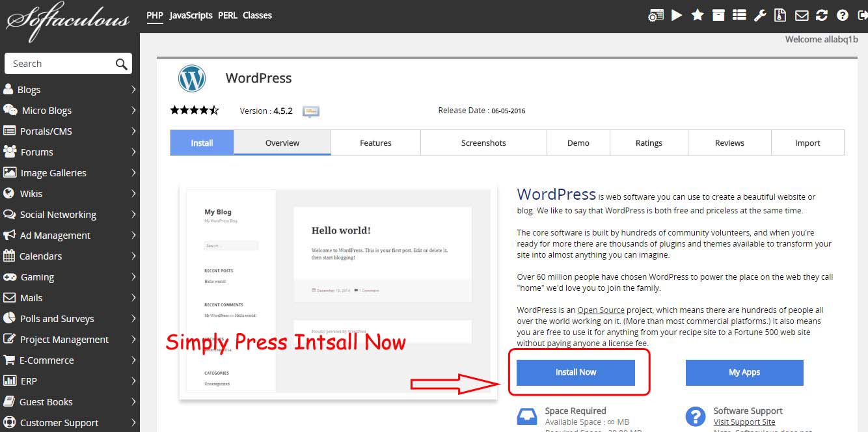
Task: Click the Blogs person icon in sidebar
Action: coord(8,89)
